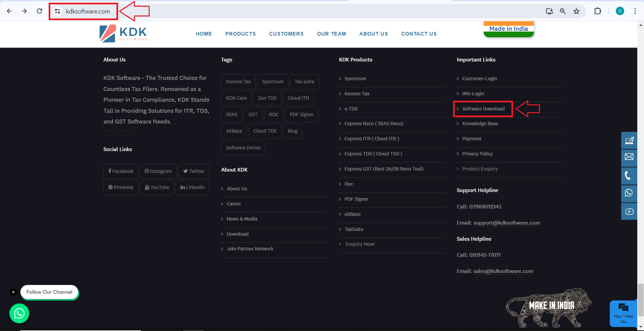Viewport: 644px width, 331px height.
Task: Click the browser forward arrow
Action: (24, 11)
